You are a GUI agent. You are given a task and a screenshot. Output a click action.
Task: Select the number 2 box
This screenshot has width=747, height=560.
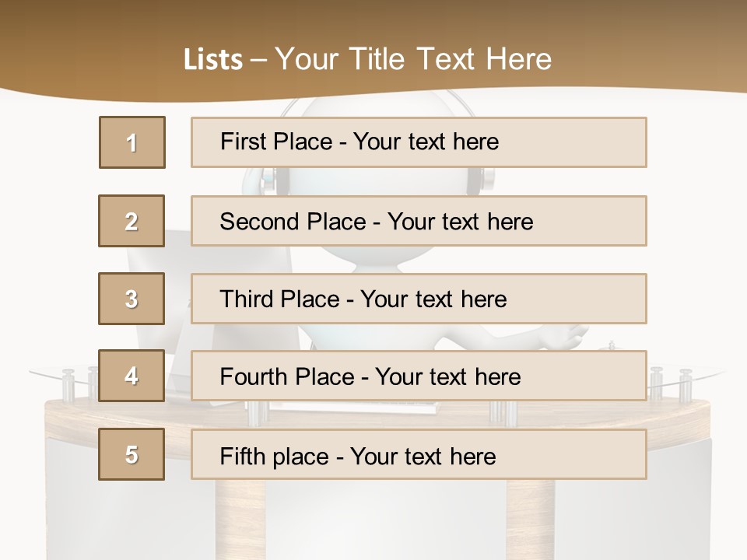(x=132, y=221)
